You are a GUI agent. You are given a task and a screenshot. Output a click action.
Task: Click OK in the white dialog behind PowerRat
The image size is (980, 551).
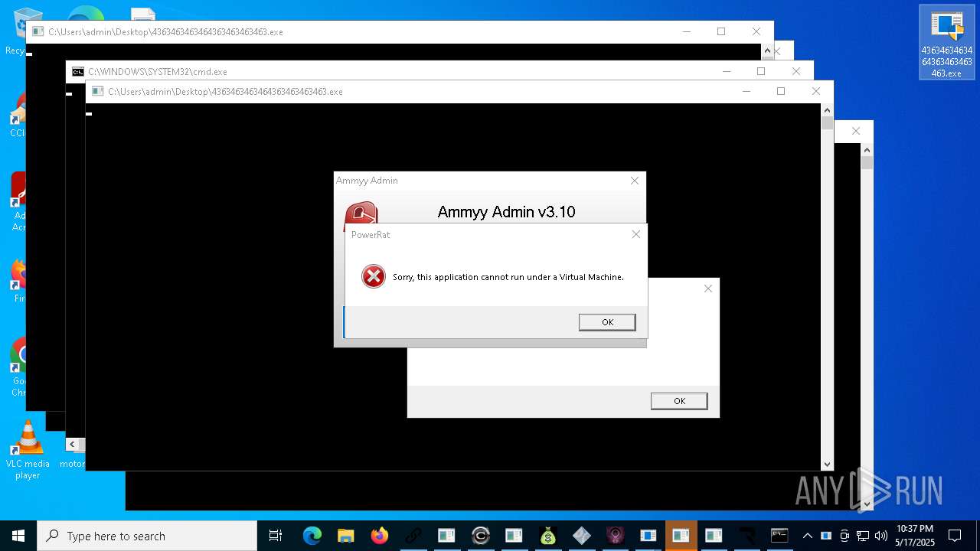pos(679,401)
